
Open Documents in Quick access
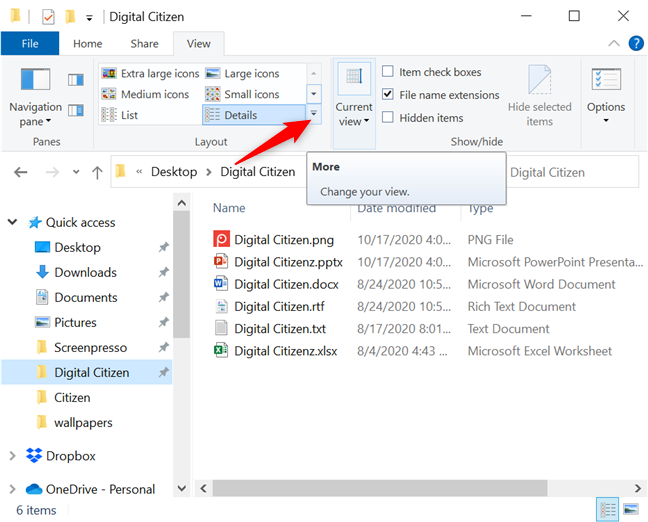pos(86,298)
